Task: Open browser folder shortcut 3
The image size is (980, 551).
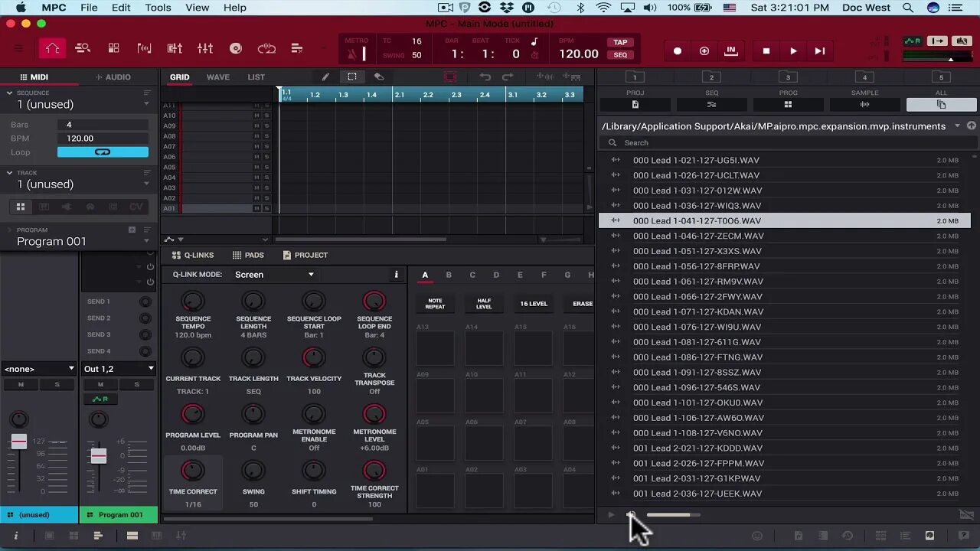Action: click(x=788, y=77)
